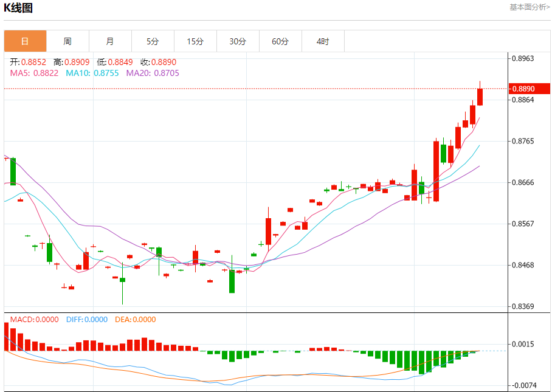The image size is (552, 392).
Task: Click the 低:0.8849 low value
Action: tap(115, 62)
